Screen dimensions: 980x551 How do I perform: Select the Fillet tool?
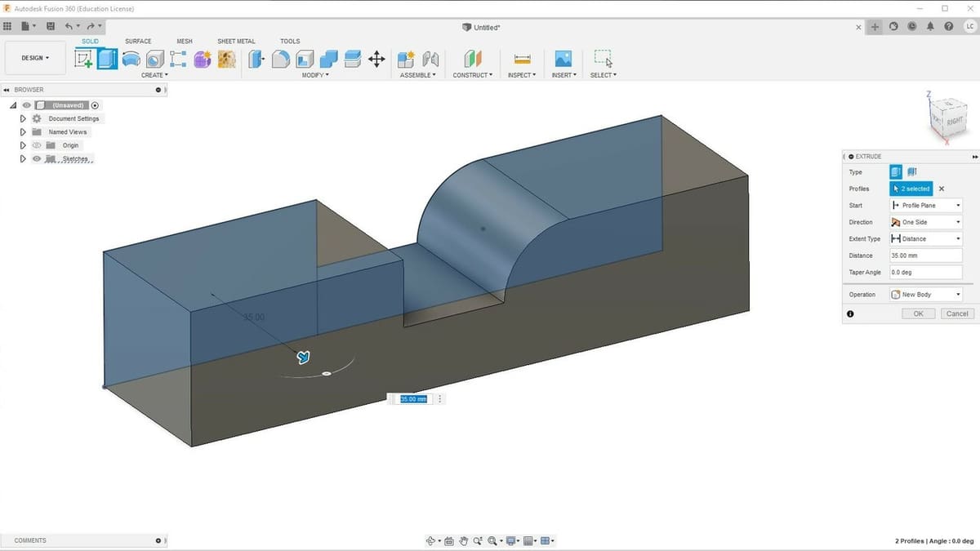click(x=280, y=59)
